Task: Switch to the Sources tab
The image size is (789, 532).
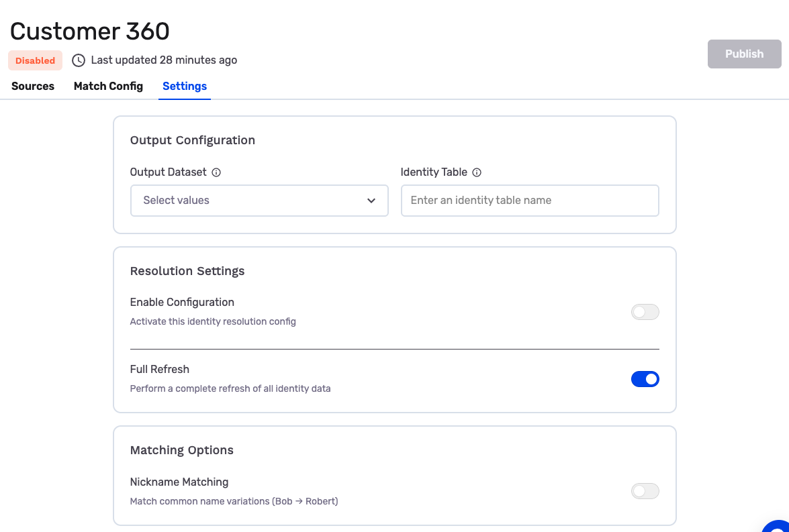Action: (33, 86)
